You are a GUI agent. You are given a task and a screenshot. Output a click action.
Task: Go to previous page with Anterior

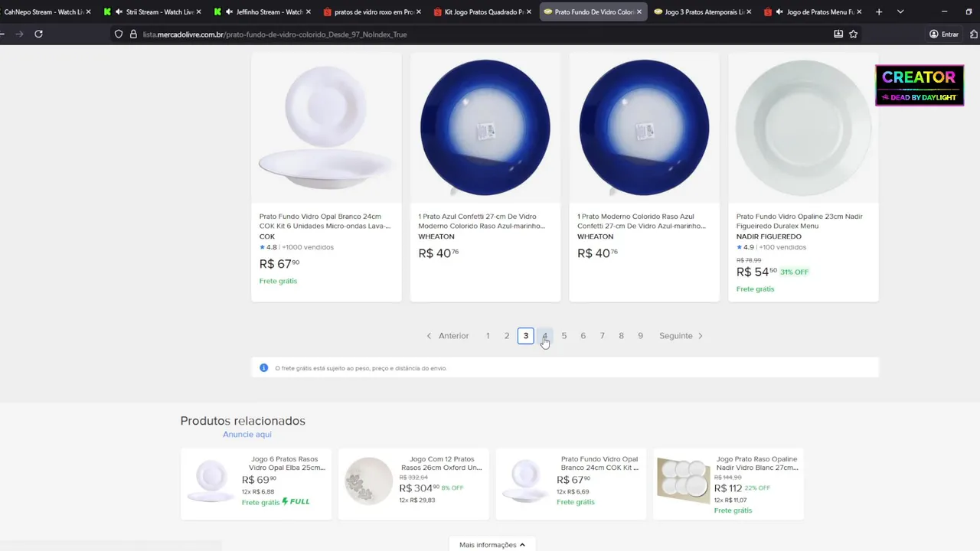pos(448,336)
